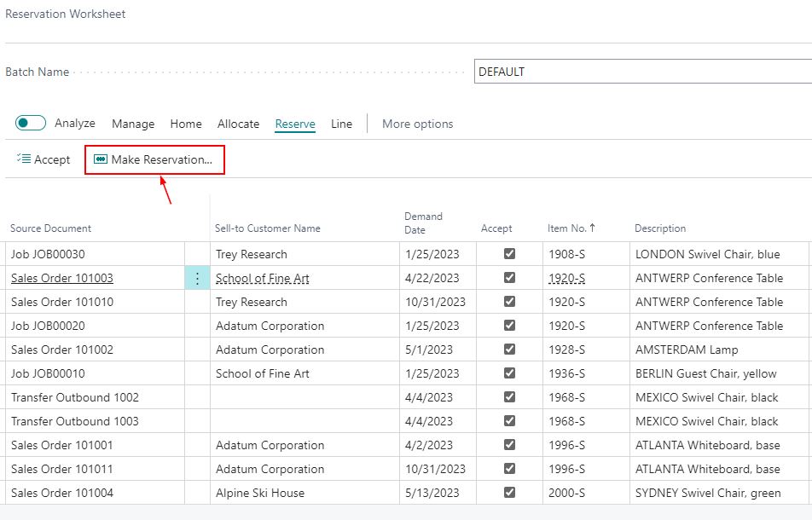Click the Accept action label
This screenshot has height=520, width=812.
[x=52, y=159]
